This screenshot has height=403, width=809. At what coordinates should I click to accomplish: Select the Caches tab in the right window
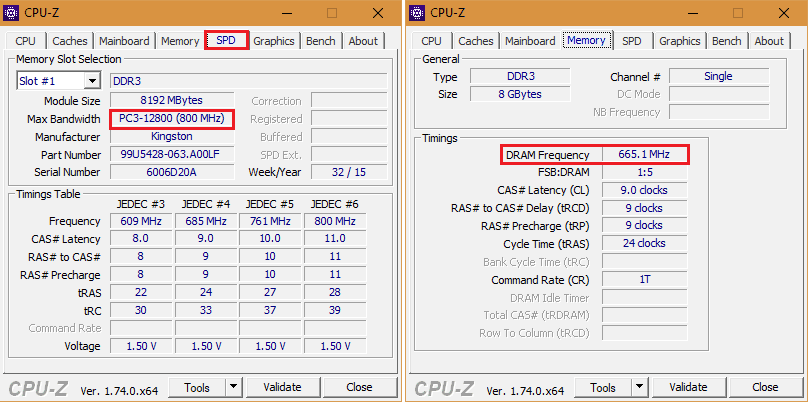tap(476, 41)
